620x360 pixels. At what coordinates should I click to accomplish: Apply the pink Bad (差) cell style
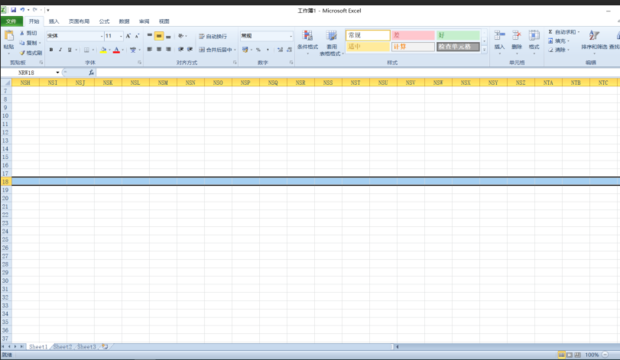point(413,35)
